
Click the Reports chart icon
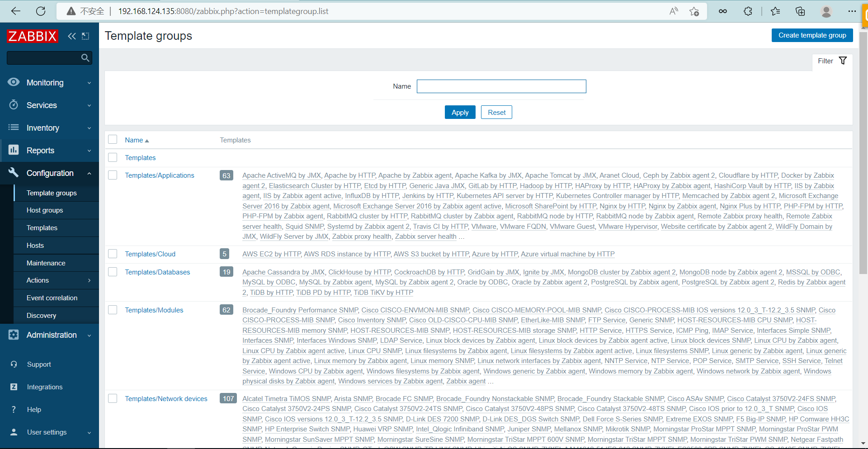[x=14, y=150]
